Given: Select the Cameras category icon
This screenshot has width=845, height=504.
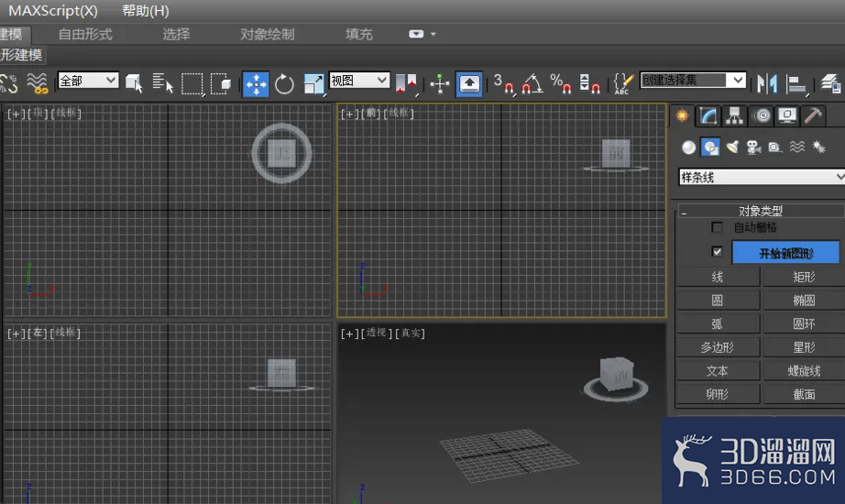Looking at the screenshot, I should [753, 148].
